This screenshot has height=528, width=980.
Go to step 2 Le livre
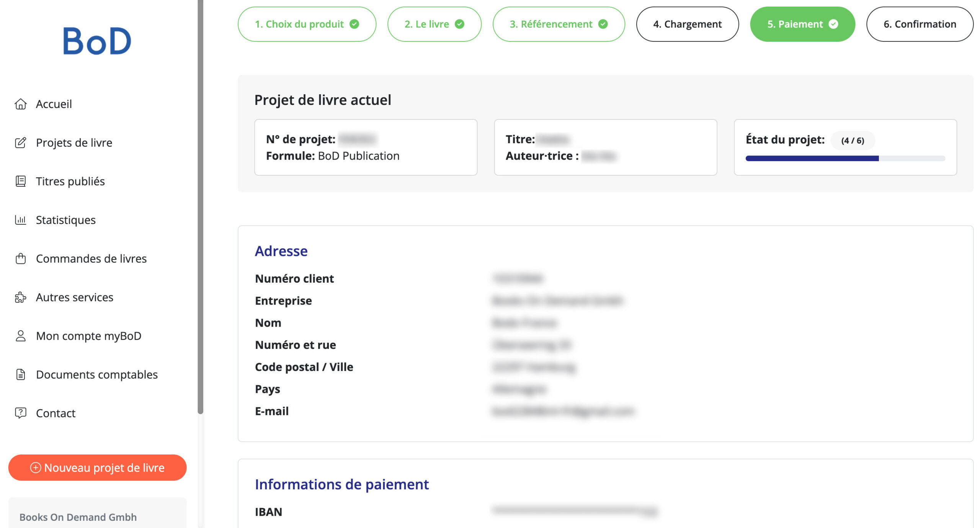[434, 24]
